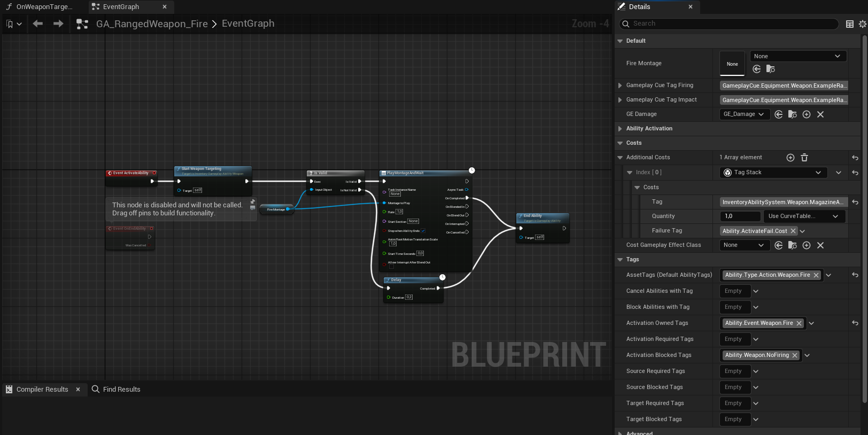Click the Forward navigation arrow in graph toolbar
The height and width of the screenshot is (435, 868).
pos(58,24)
